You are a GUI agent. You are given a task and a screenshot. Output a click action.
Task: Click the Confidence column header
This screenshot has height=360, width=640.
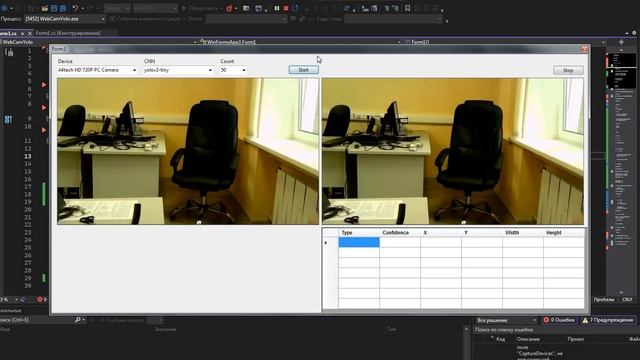400,233
